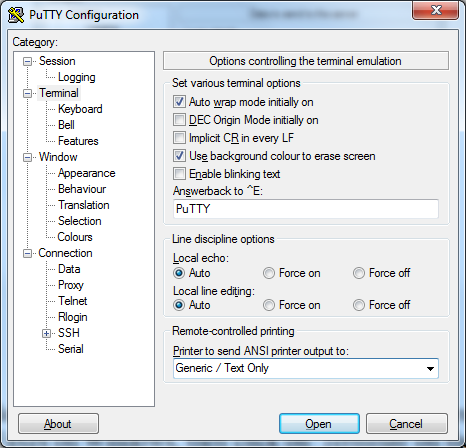Open the Appearance category
466x448 pixels.
click(x=86, y=173)
